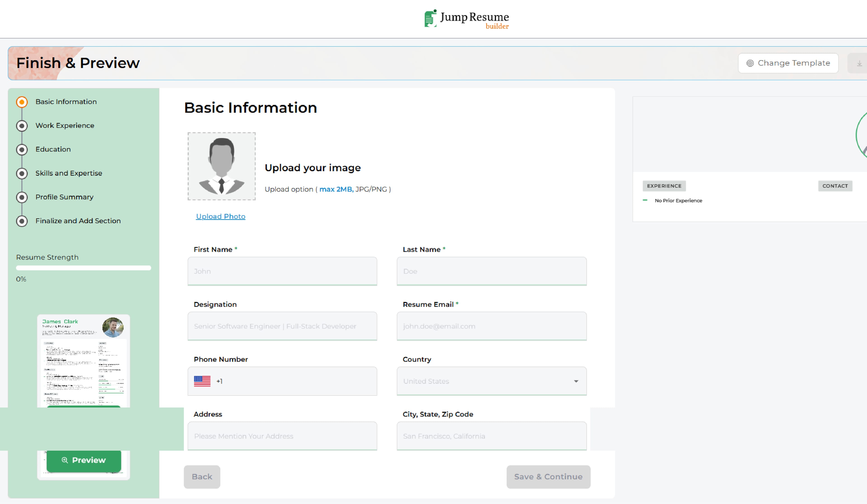Click the Profile Summary step circle icon

point(22,197)
